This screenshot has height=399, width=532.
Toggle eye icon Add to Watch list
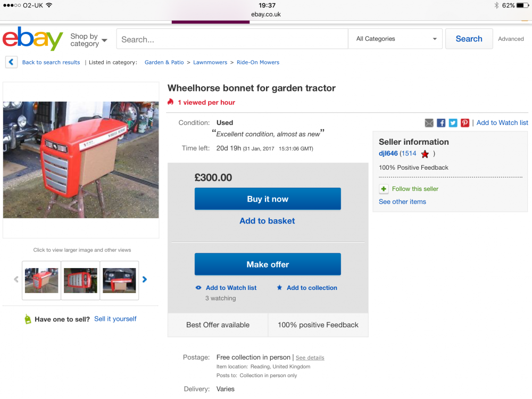[198, 288]
